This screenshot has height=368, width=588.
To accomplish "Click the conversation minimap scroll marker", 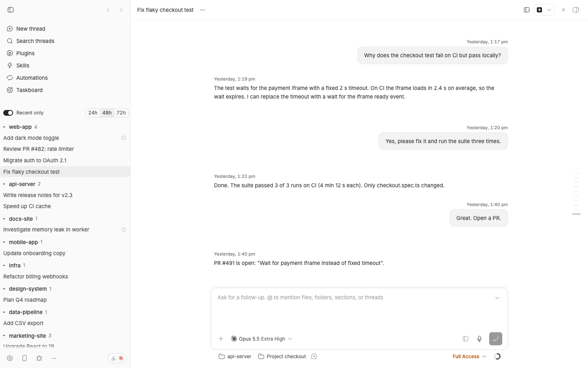I will coord(577,214).
